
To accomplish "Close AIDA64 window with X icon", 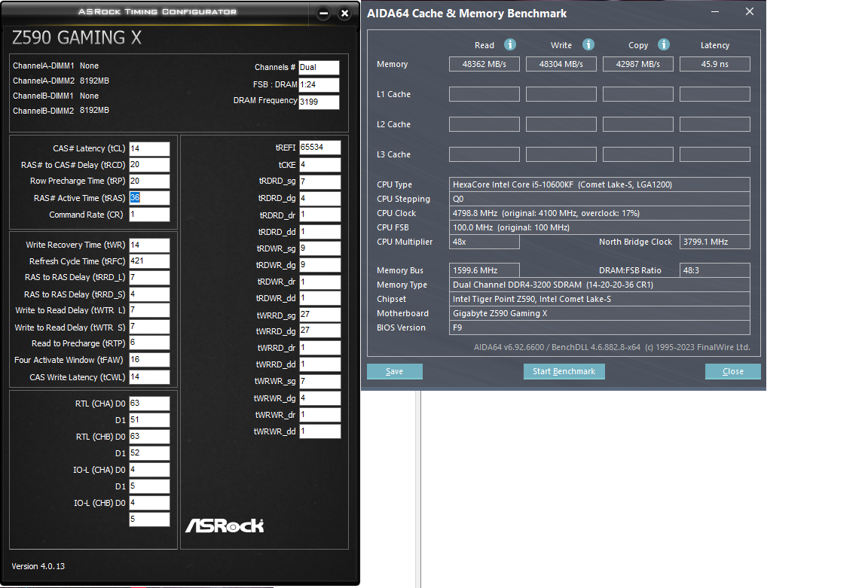I will coord(750,11).
